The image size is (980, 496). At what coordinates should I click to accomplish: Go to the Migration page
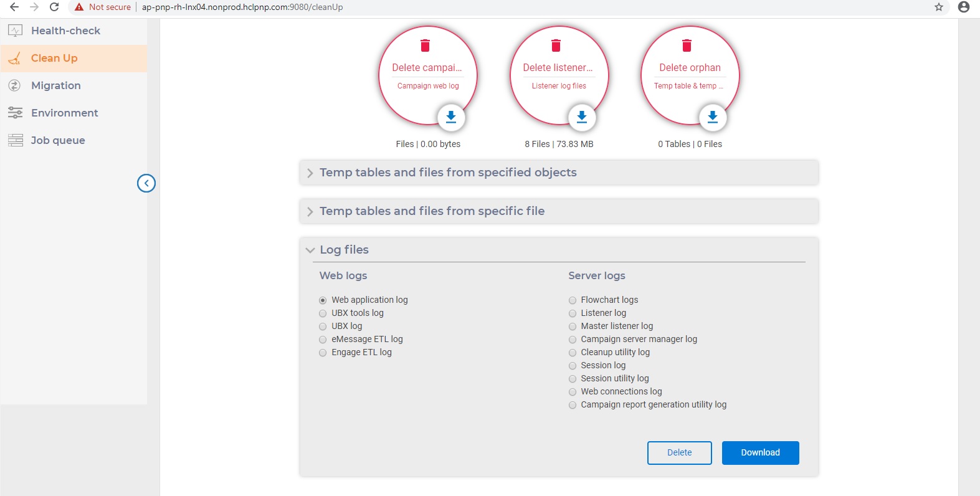click(74, 85)
